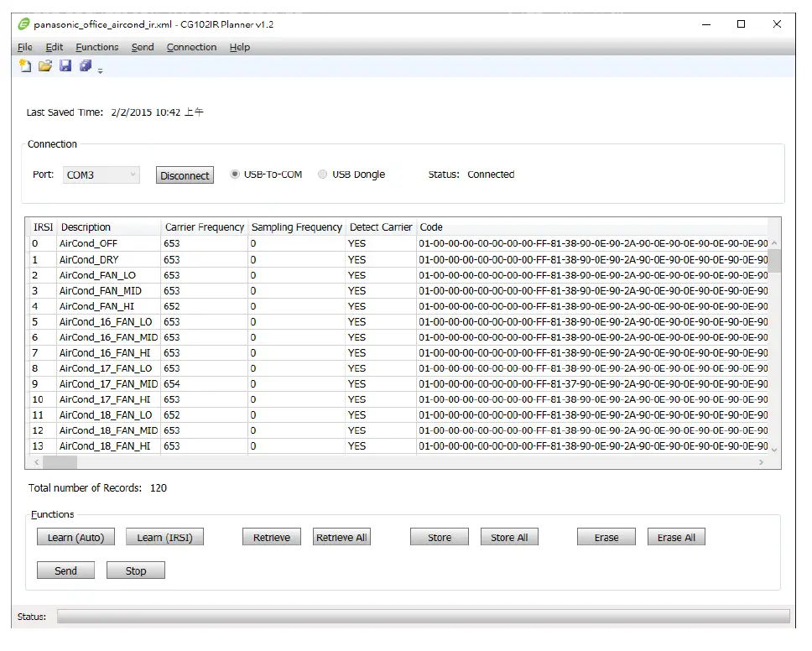Image resolution: width=812 pixels, height=651 pixels.
Task: Select the AirCond_FAN_HI row
Action: [x=398, y=306]
